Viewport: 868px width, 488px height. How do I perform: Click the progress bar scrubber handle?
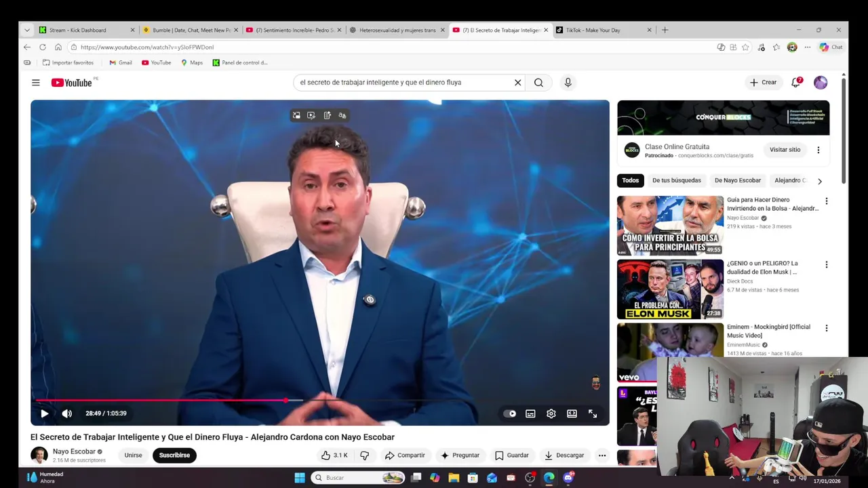pos(285,400)
